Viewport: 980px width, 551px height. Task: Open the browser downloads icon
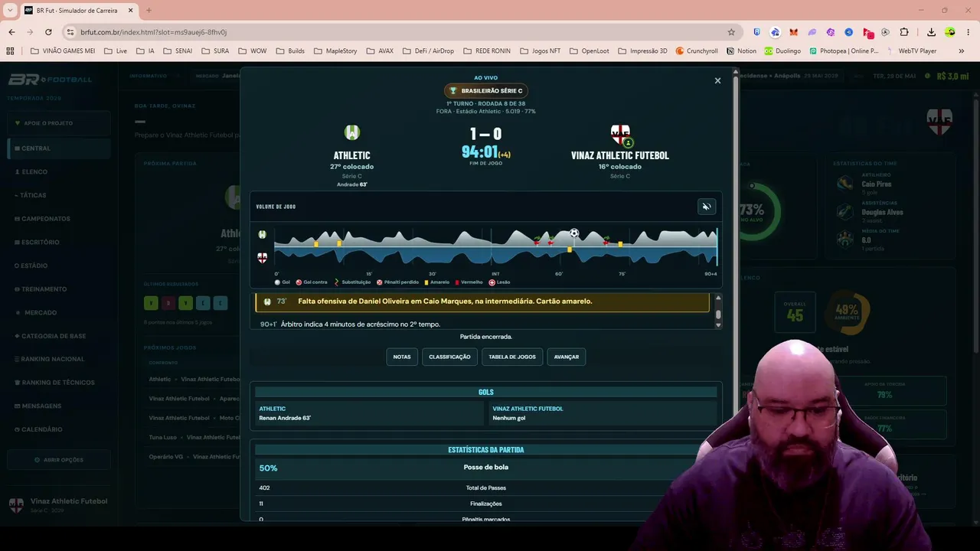[931, 32]
